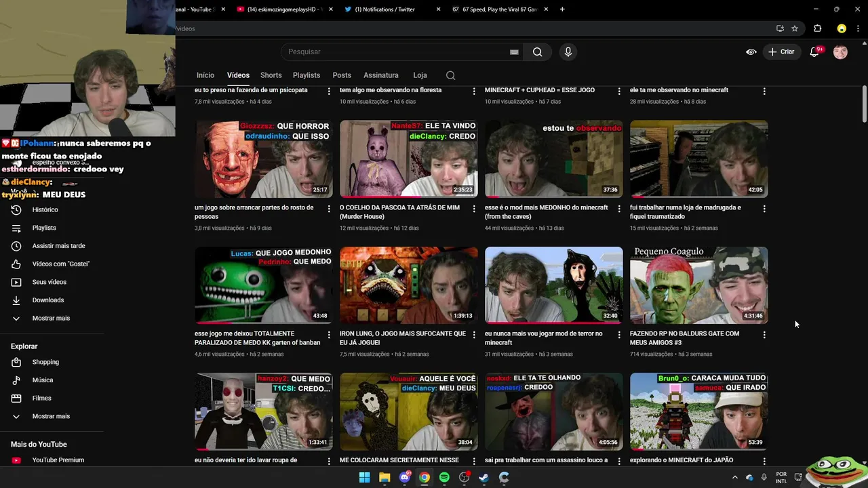Open File Explorer from taskbar
Image resolution: width=868 pixels, height=488 pixels.
click(384, 477)
